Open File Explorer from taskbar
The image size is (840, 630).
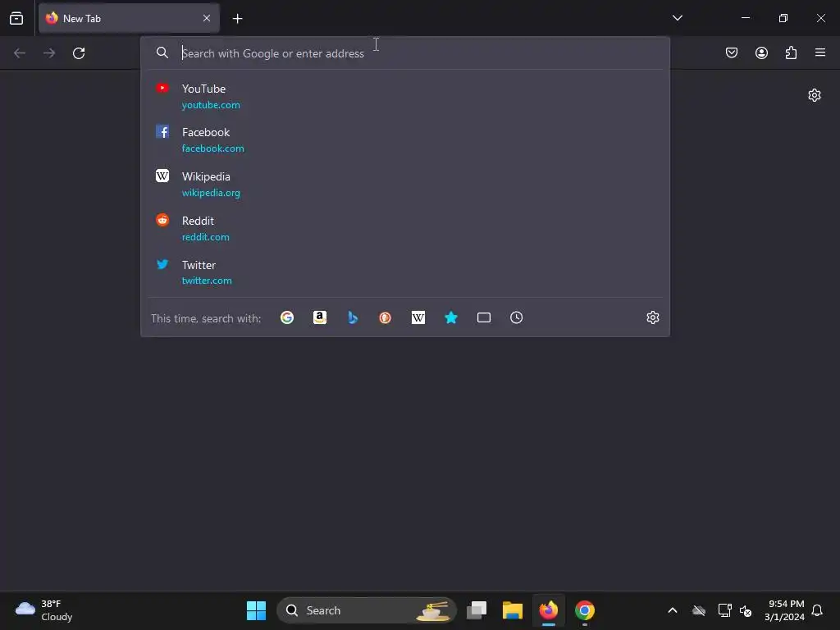[x=513, y=610]
